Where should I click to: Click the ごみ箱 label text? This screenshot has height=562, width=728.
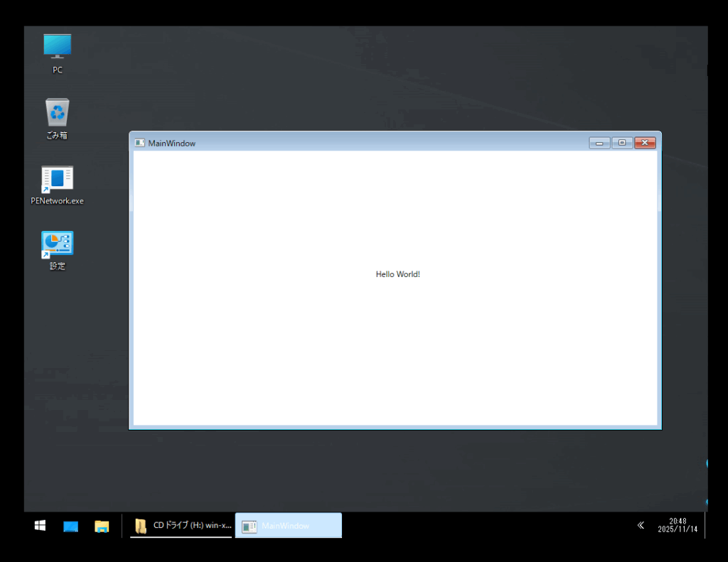coord(57,136)
